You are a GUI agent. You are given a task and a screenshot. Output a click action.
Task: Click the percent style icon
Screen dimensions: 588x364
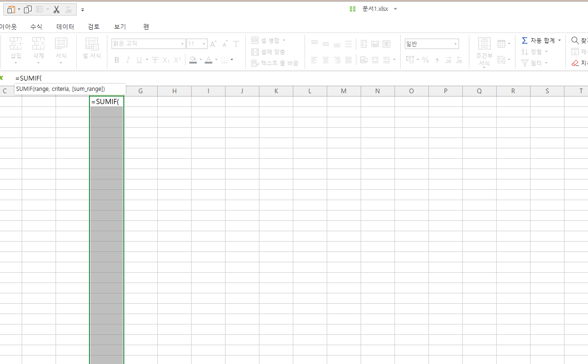click(426, 60)
